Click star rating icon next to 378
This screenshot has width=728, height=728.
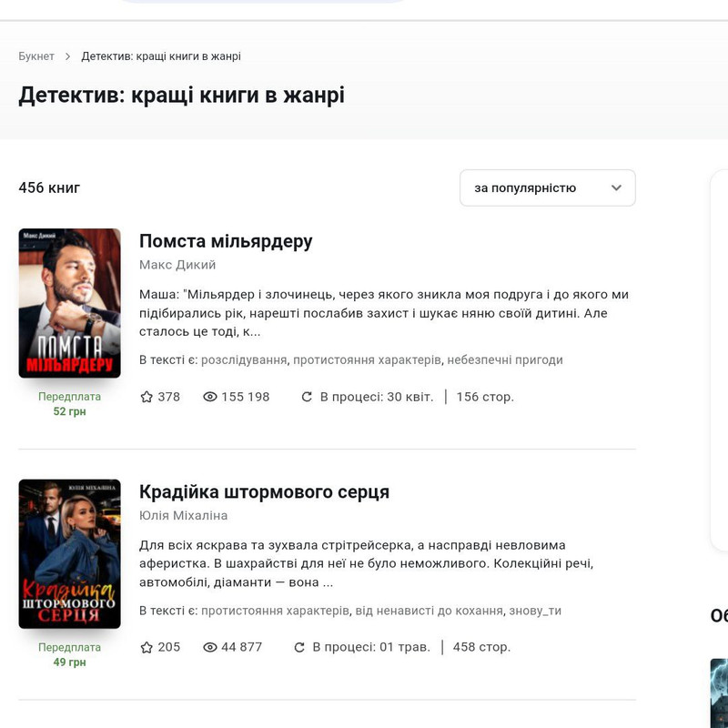coord(147,397)
